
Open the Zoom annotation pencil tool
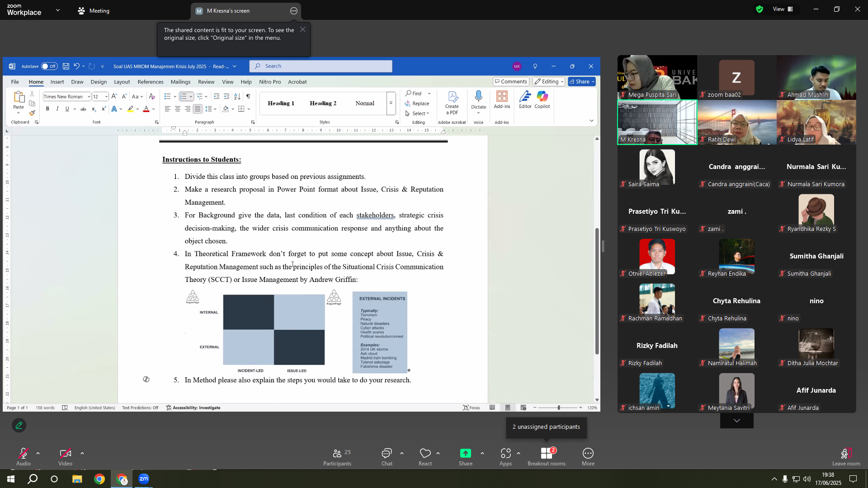[19, 425]
